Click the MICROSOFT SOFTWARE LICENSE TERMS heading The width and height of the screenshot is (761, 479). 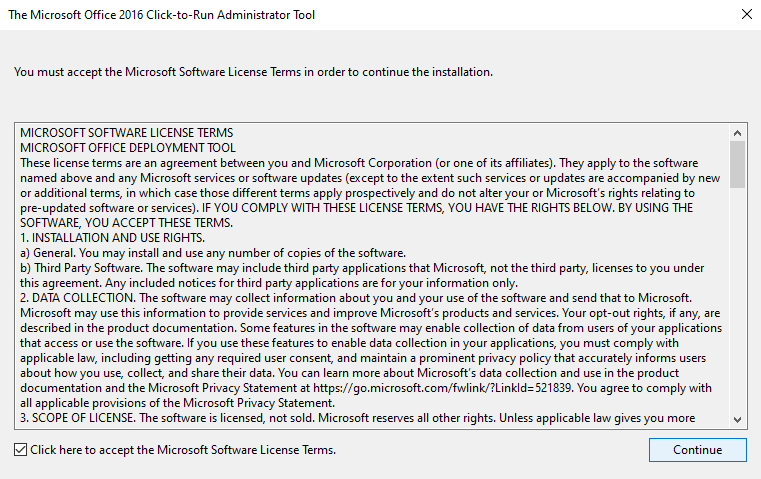(x=127, y=133)
